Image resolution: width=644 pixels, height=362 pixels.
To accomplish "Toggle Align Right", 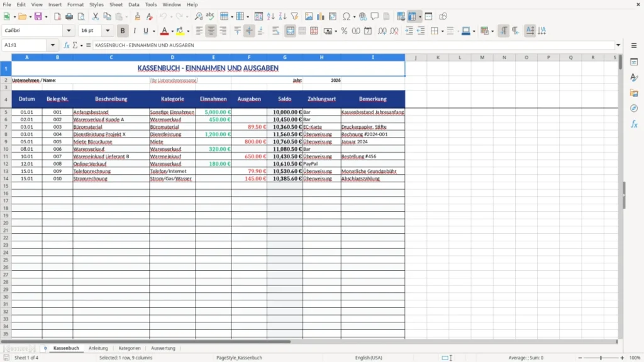I will pos(223,31).
